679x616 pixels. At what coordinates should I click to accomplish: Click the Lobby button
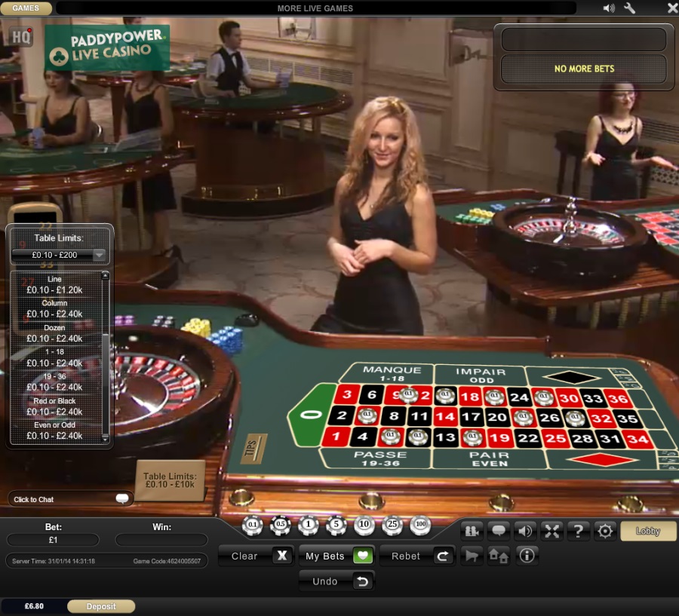pos(647,531)
